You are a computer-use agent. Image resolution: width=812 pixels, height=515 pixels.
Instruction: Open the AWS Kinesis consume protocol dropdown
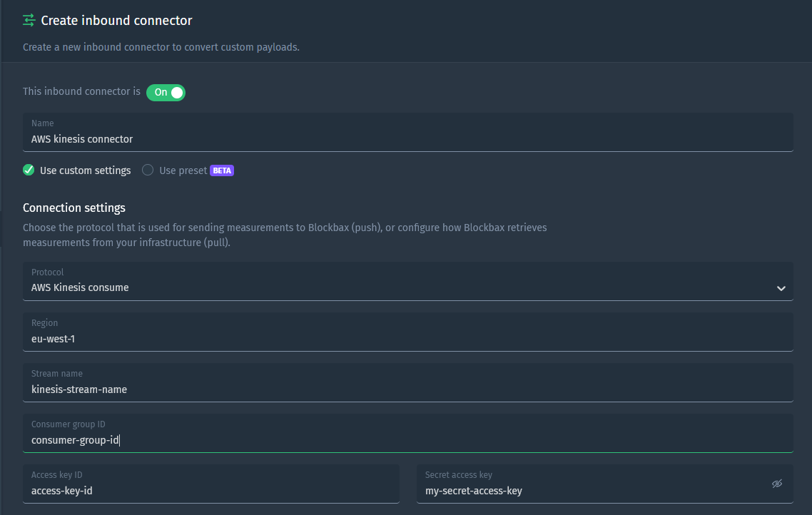point(408,281)
